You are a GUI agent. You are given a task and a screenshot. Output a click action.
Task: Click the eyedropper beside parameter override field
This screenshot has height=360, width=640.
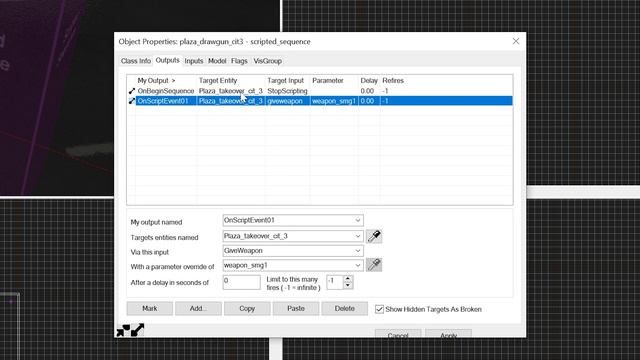coord(374,265)
